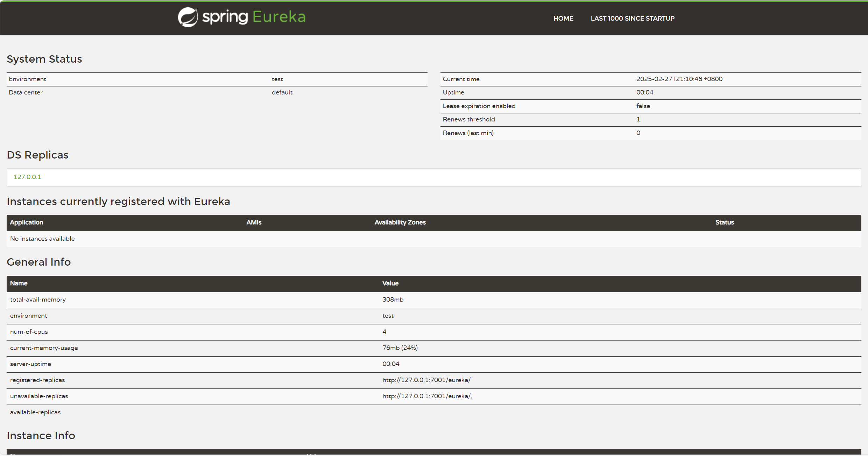Click the Spring Eureka logo

(x=242, y=17)
